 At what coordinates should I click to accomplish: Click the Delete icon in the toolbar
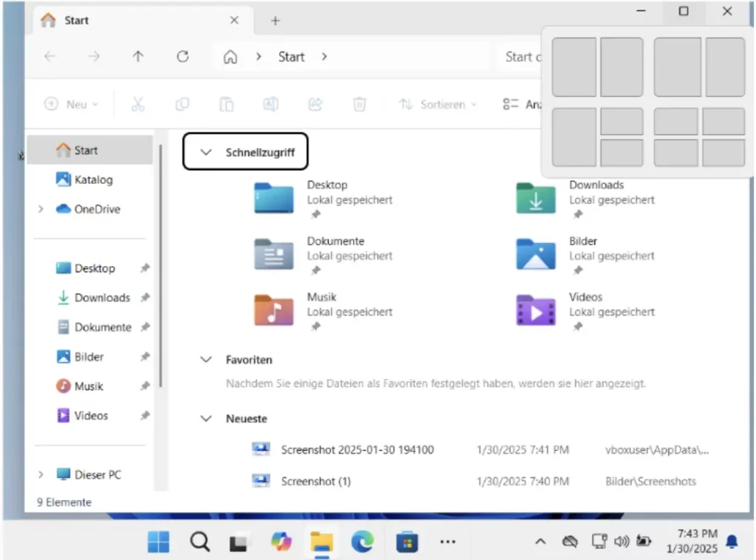point(360,104)
